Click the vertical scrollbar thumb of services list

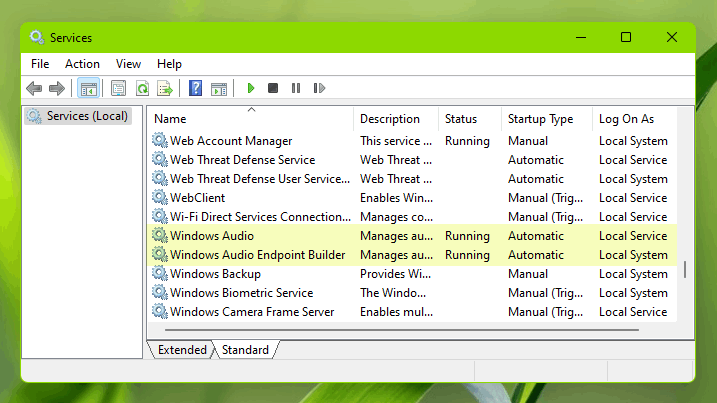pyautogui.click(x=685, y=269)
